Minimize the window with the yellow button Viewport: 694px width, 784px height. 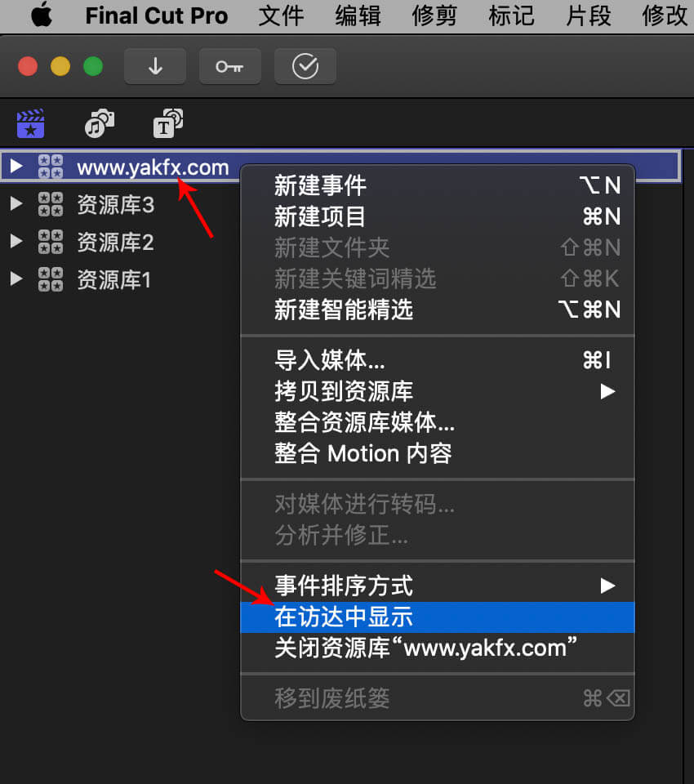pyautogui.click(x=60, y=66)
